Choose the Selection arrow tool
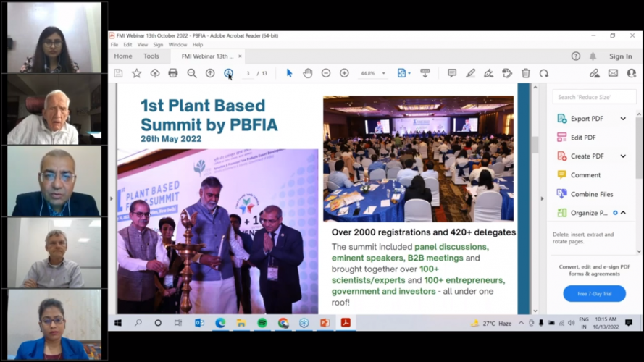Screen dimensions: 644x362 [x=289, y=73]
